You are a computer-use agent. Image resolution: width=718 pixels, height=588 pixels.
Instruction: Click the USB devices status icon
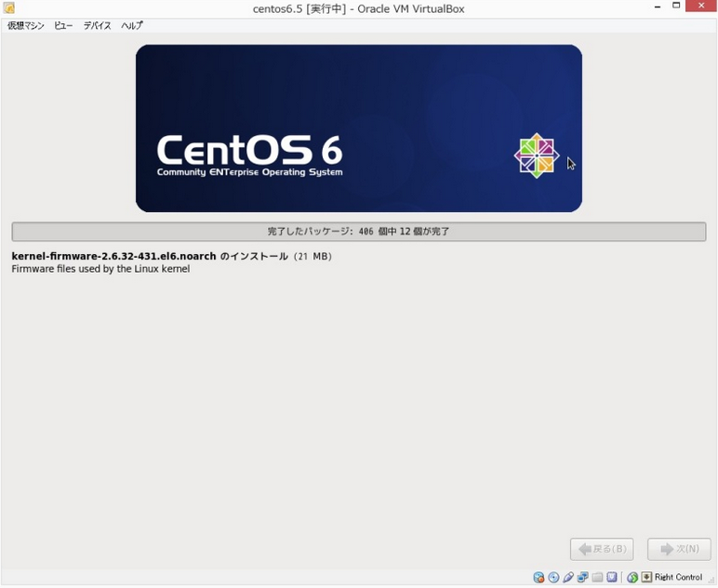(568, 577)
